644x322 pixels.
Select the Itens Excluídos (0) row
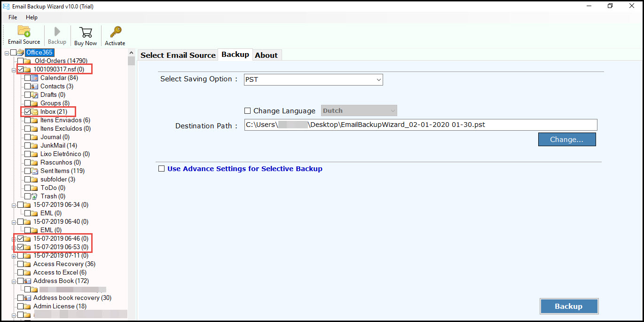point(65,128)
